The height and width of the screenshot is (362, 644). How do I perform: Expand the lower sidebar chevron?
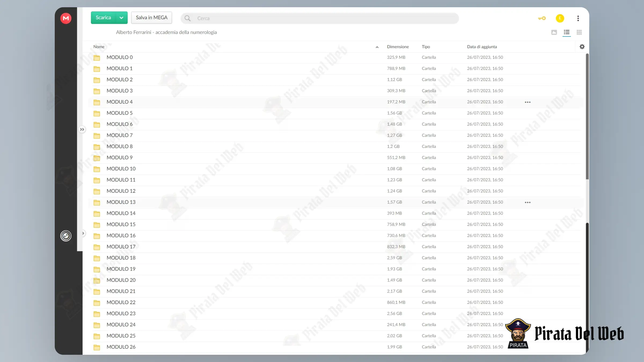click(83, 233)
